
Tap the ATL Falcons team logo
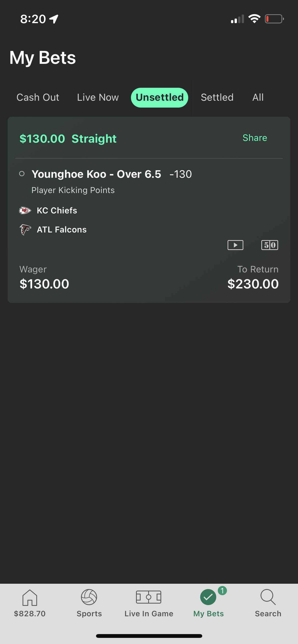pyautogui.click(x=25, y=230)
